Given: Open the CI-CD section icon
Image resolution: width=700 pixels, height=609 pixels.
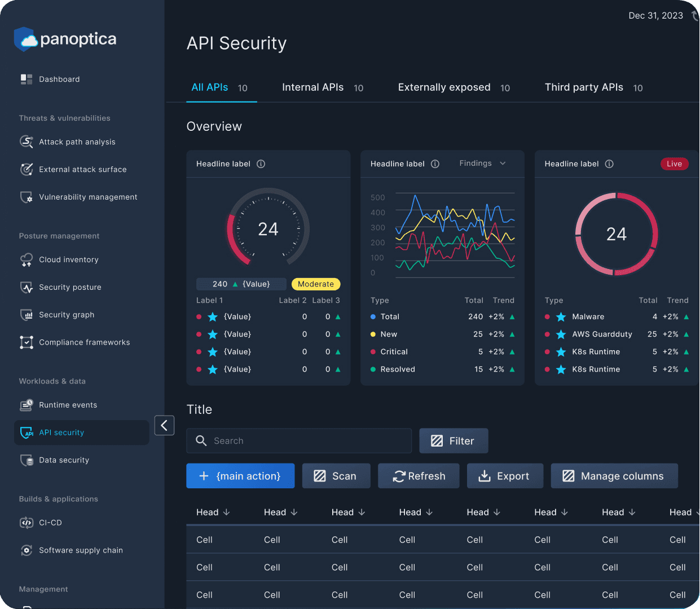Looking at the screenshot, I should point(27,523).
